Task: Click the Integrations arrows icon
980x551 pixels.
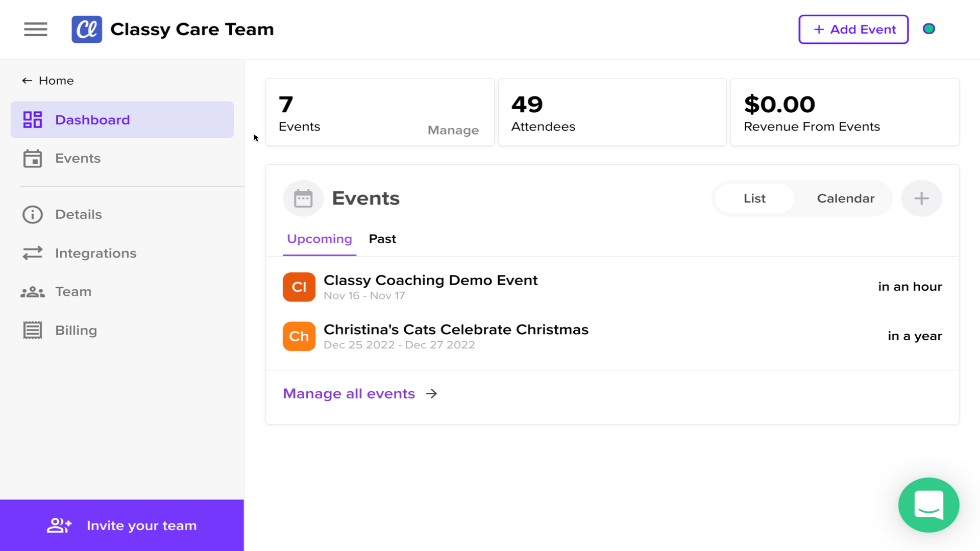Action: click(x=33, y=253)
